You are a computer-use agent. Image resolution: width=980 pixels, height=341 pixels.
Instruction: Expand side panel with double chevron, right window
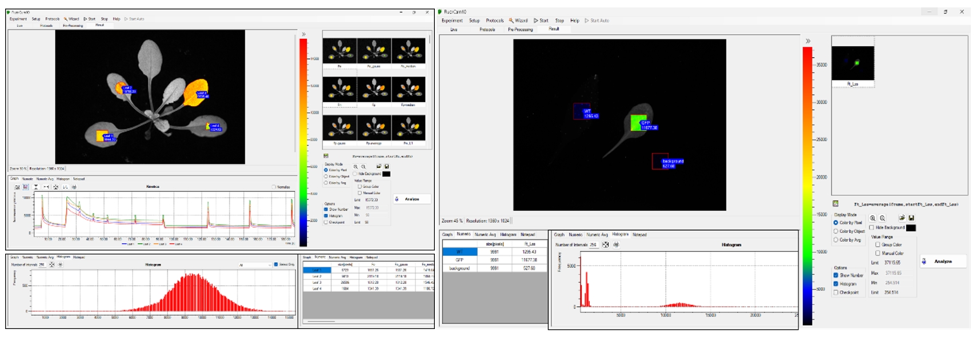coord(808,41)
